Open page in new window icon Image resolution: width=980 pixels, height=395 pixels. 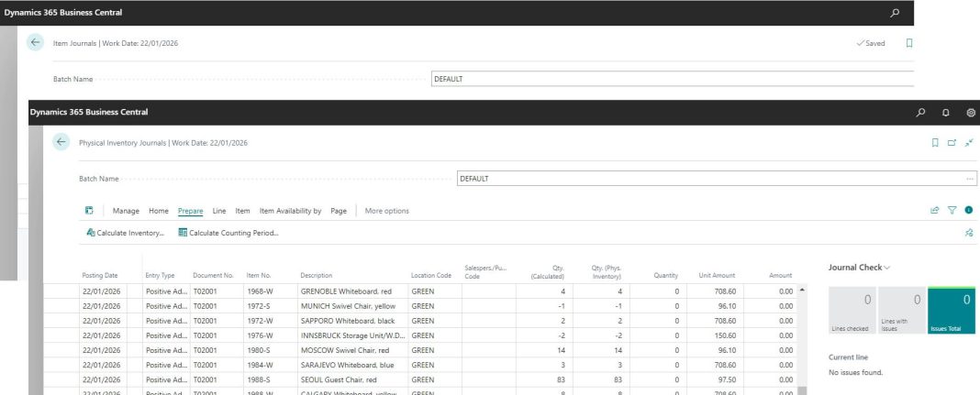click(952, 142)
